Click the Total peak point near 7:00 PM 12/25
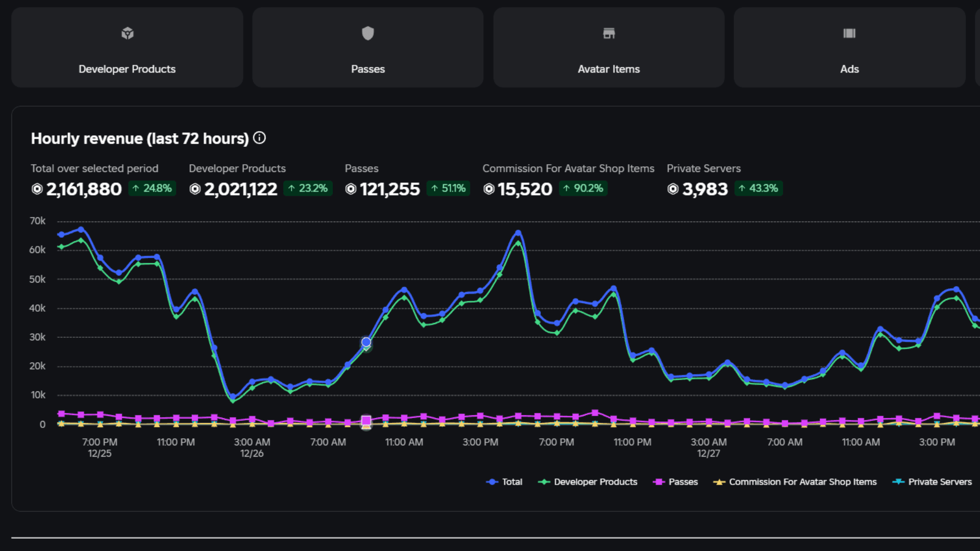980x551 pixels. pos(81,230)
